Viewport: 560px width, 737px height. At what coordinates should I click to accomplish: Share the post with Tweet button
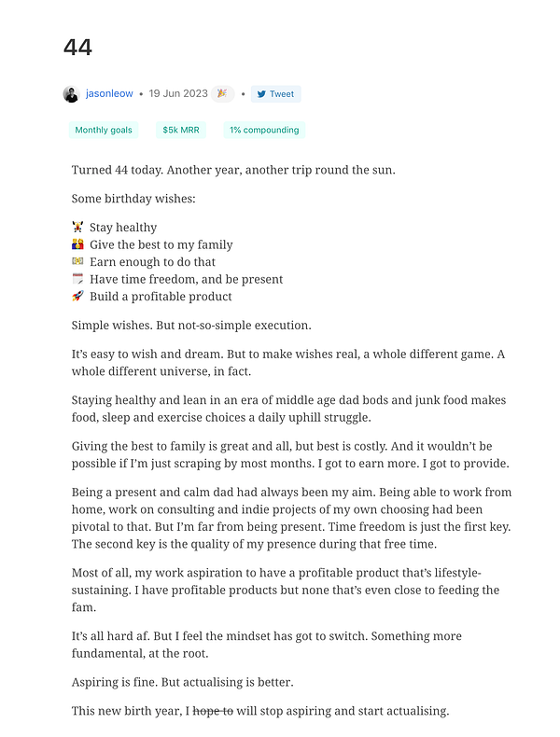275,94
